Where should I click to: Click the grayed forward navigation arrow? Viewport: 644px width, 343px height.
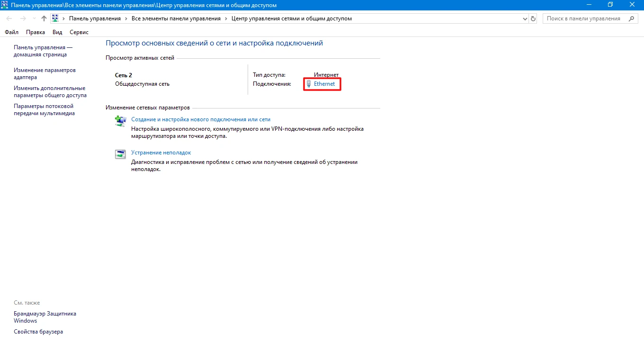23,18
